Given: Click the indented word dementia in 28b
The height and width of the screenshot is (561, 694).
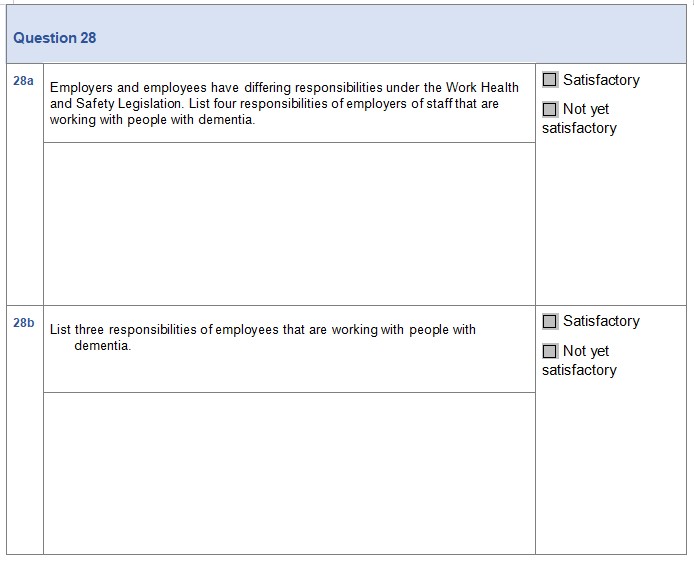Looking at the screenshot, I should click(102, 346).
